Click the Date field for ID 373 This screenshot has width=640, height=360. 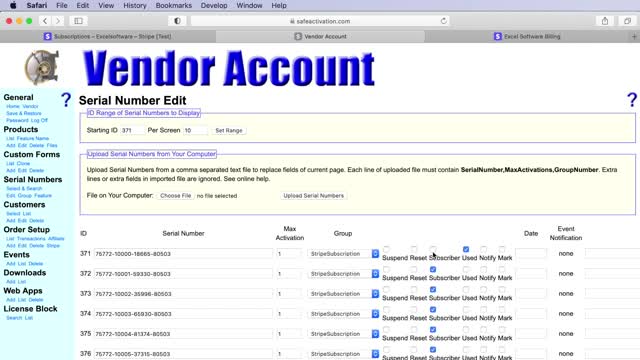pyautogui.click(x=531, y=293)
